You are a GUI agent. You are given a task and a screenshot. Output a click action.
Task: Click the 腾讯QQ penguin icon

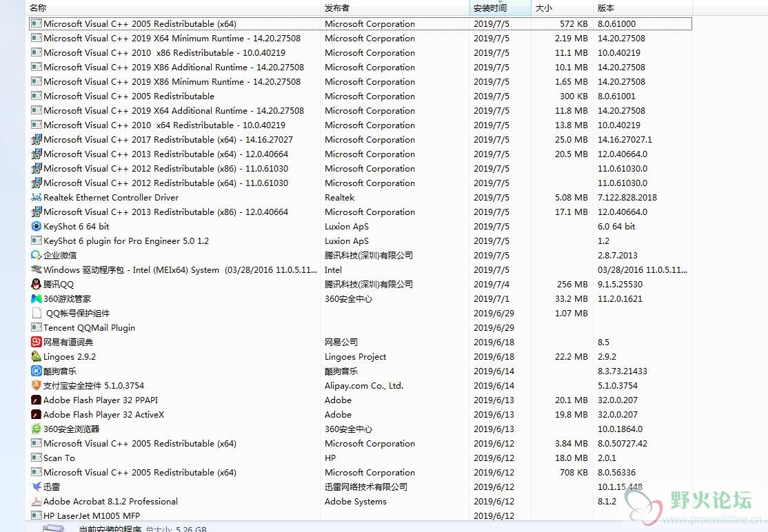[37, 284]
